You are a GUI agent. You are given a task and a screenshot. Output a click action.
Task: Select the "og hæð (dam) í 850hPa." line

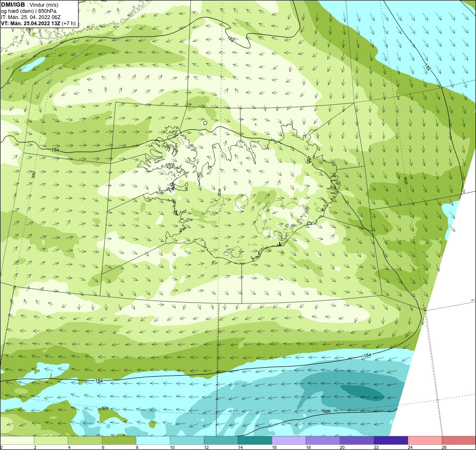29,11
